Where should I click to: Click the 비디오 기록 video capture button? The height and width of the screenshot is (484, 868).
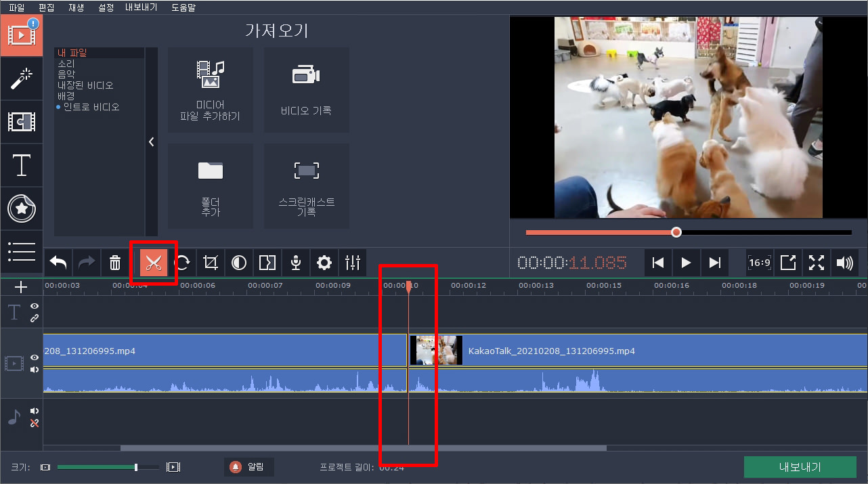(306, 89)
